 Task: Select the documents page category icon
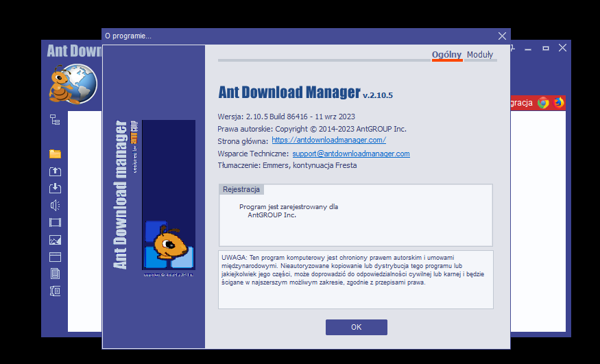coord(55,274)
